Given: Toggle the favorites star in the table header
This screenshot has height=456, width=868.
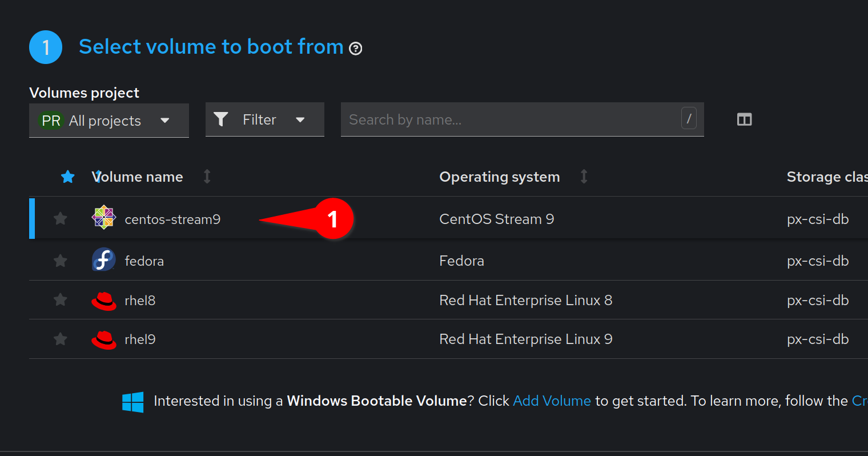Looking at the screenshot, I should tap(68, 177).
